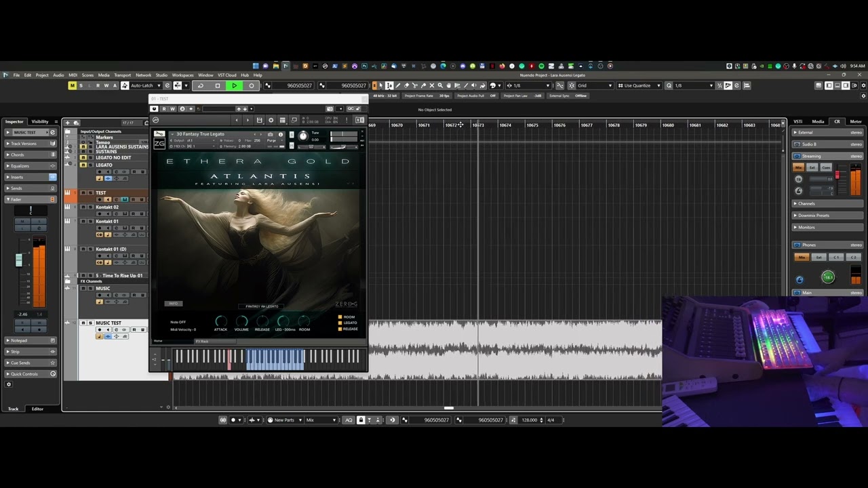This screenshot has height=488, width=868.
Task: Select the Glue tool
Action: pyautogui.click(x=423, y=85)
